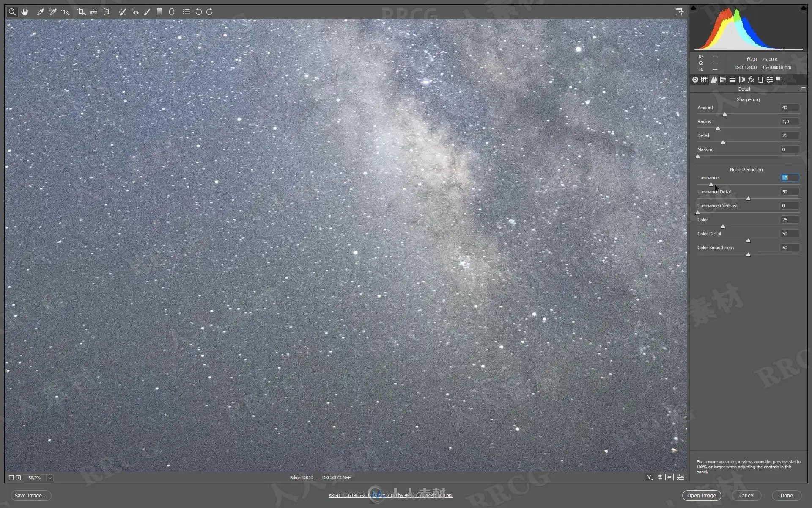This screenshot has height=508, width=812.
Task: Select the Red Eye Removal tool
Action: pos(134,12)
